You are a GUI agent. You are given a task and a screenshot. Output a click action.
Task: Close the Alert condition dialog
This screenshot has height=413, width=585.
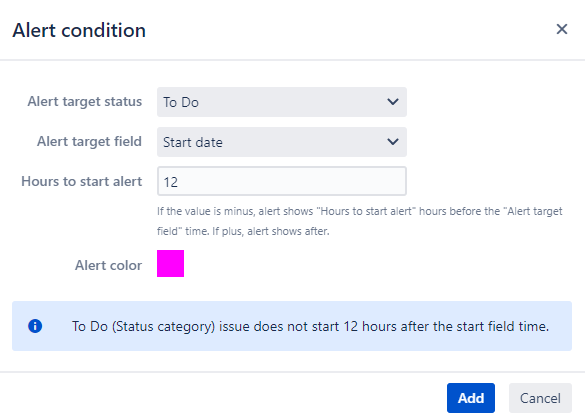(561, 29)
